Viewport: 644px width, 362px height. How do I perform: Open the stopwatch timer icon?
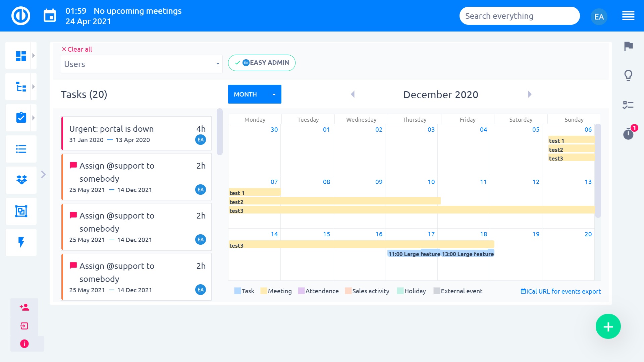[628, 134]
